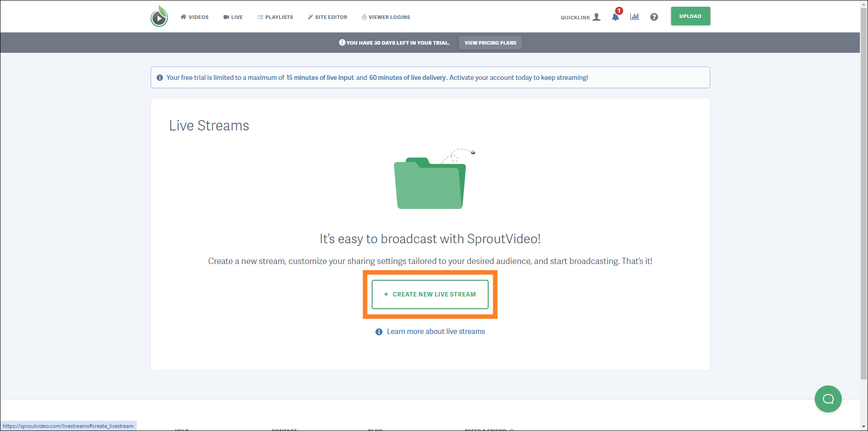Screen dimensions: 868x431
Task: Open notifications bell
Action: pyautogui.click(x=616, y=17)
